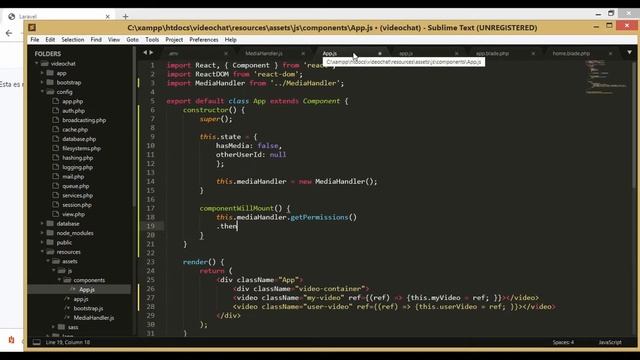Open the Selection menu
The image size is (640, 360).
[73, 40]
